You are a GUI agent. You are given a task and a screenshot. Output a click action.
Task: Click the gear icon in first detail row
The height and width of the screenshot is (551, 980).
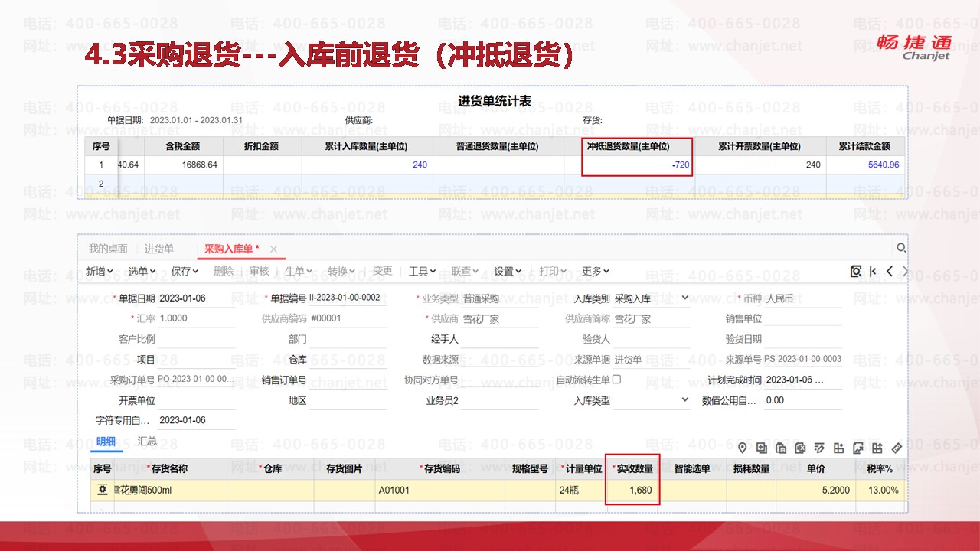coord(103,491)
